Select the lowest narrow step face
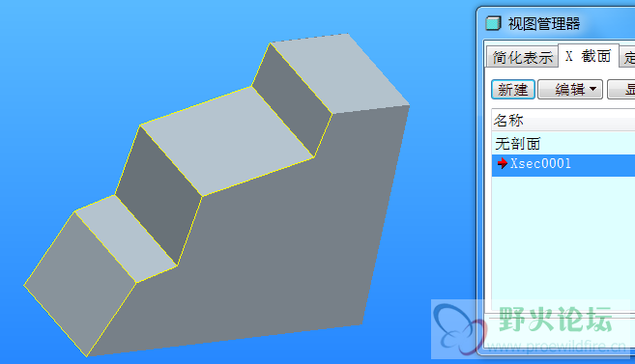 pyautogui.click(x=126, y=238)
